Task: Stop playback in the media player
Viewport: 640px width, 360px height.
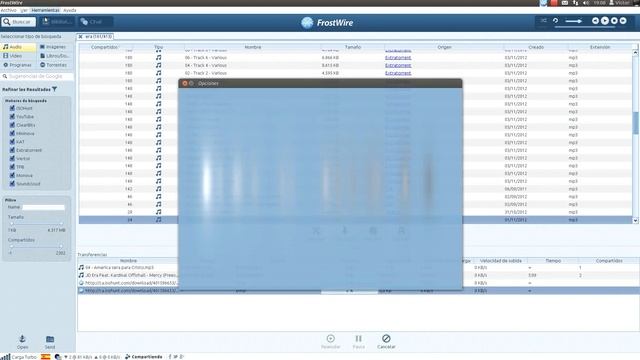Action: coord(614,20)
